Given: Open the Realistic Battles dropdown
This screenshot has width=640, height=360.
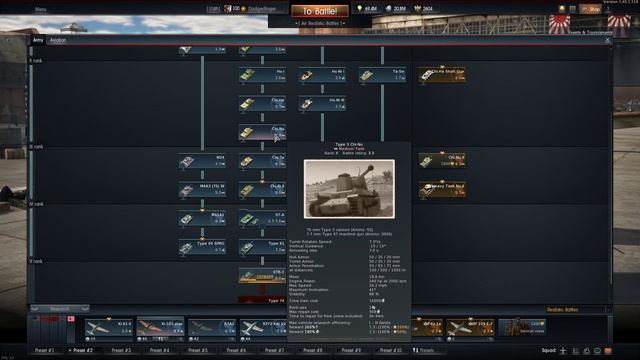Looking at the screenshot, I should point(578,310).
